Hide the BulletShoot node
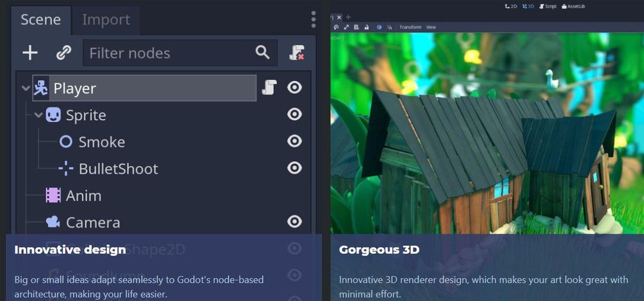 pyautogui.click(x=294, y=168)
